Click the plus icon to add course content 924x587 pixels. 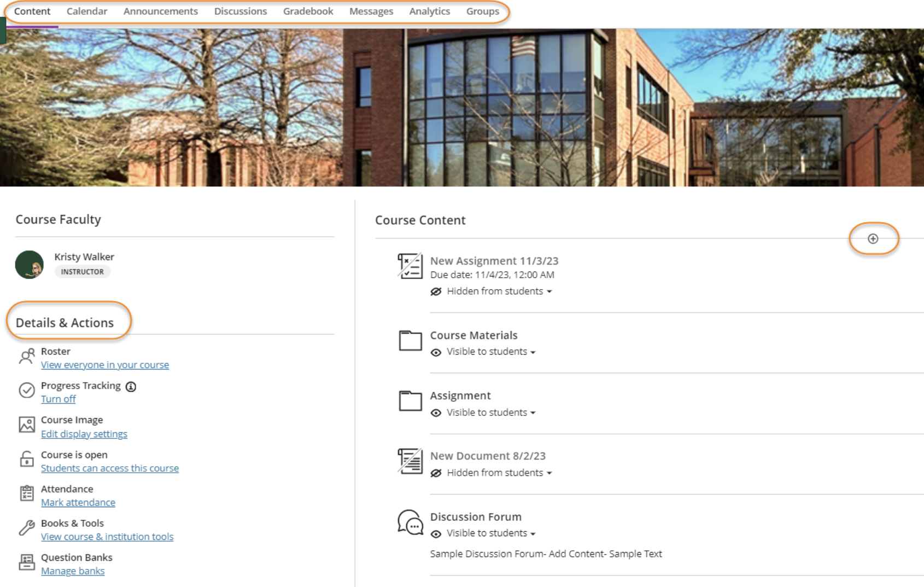tap(873, 239)
